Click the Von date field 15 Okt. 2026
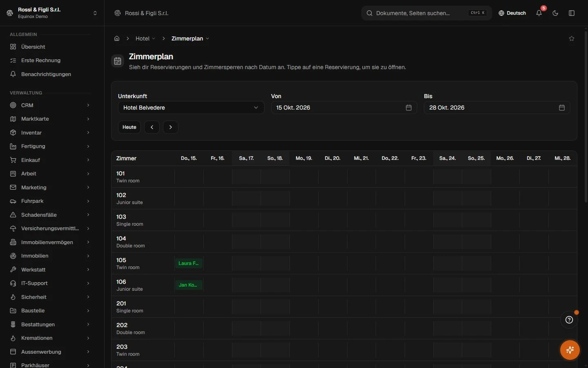Viewport: 588px width, 368px height. (x=344, y=108)
